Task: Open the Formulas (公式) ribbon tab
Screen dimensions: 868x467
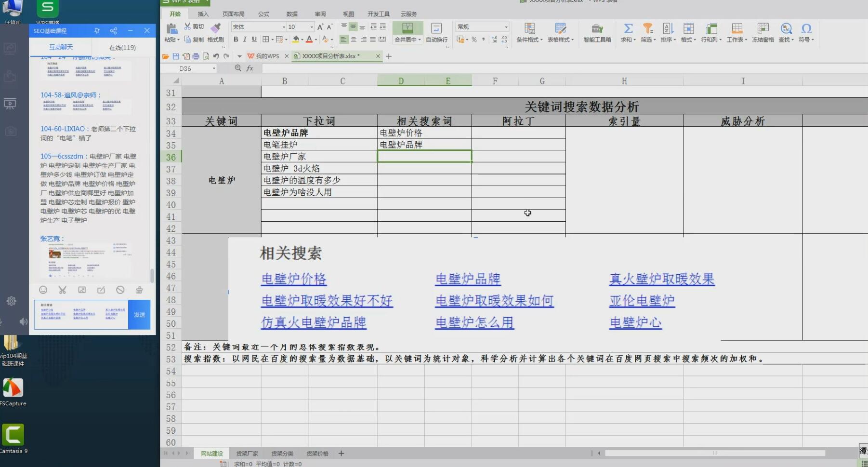Action: (263, 14)
